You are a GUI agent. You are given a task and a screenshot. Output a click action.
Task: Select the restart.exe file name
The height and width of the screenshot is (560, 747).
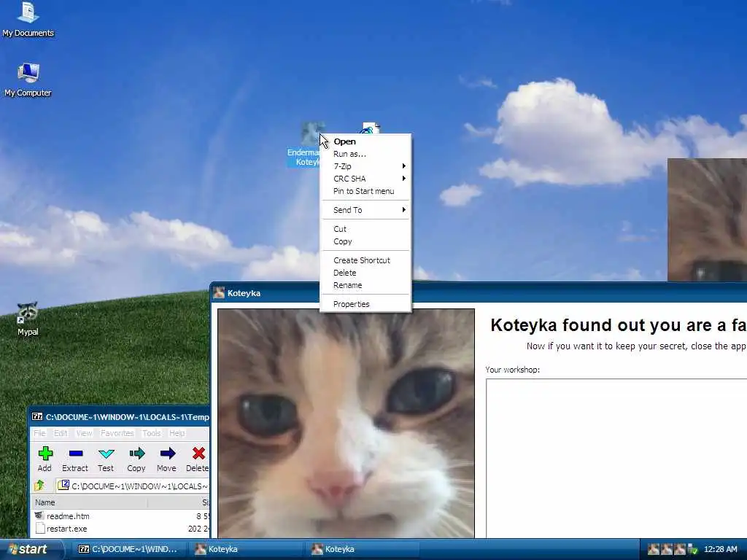click(66, 529)
